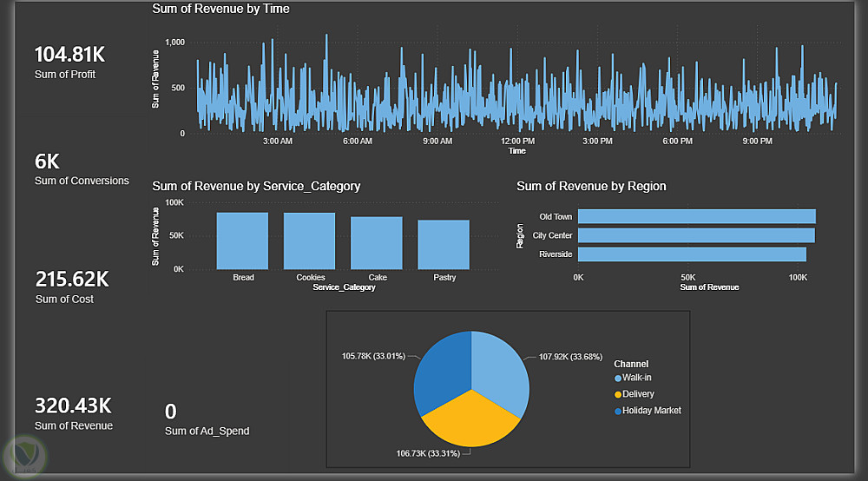Click the 1,000 y-axis label on line chart

[175, 42]
